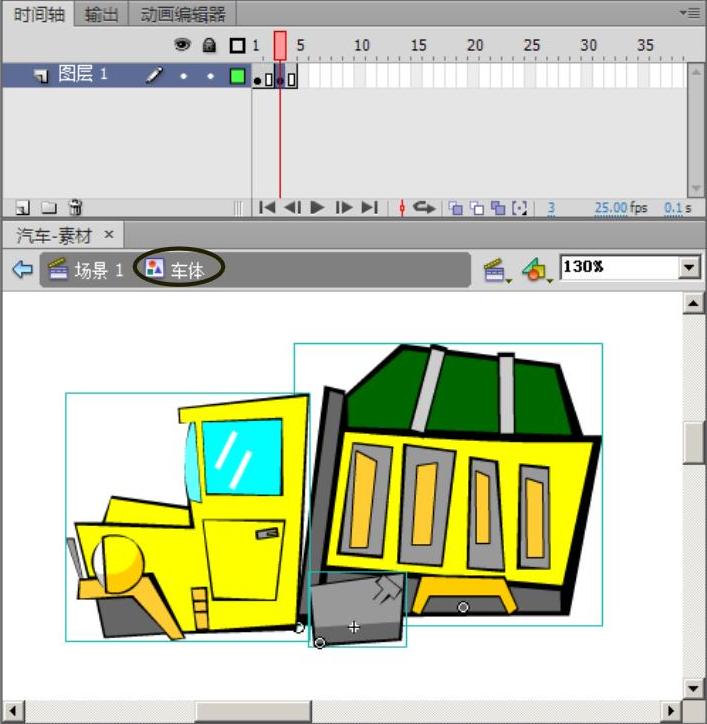The image size is (707, 724).
Task: Click the red playhead marker
Action: point(280,46)
